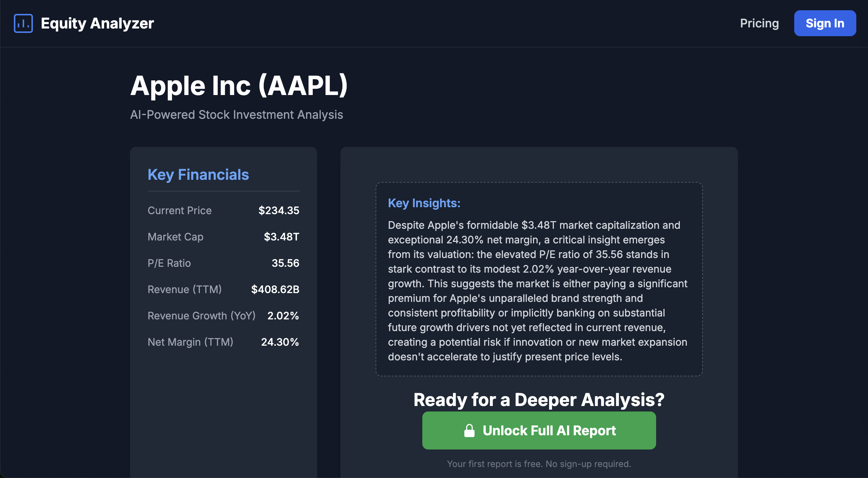The height and width of the screenshot is (478, 868).
Task: Click the Equity Analyzer app name text
Action: tap(97, 23)
